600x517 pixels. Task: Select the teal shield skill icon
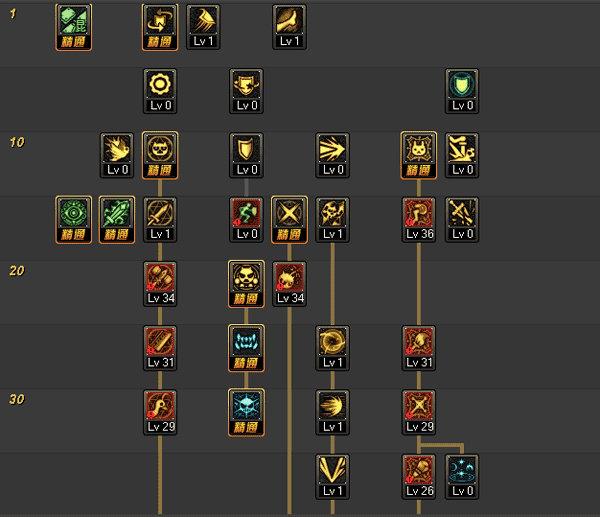click(x=462, y=91)
